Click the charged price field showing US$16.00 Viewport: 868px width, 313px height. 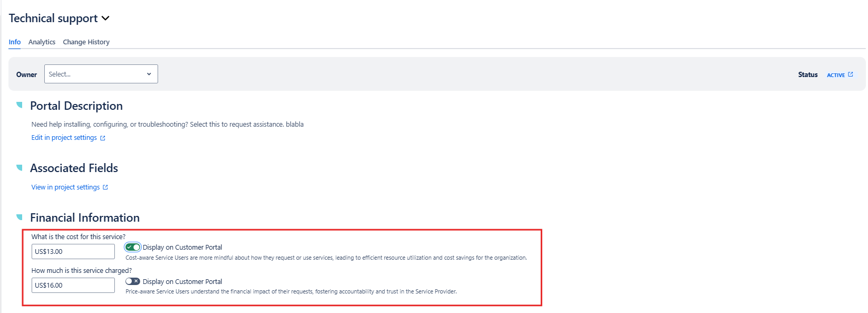[73, 286]
